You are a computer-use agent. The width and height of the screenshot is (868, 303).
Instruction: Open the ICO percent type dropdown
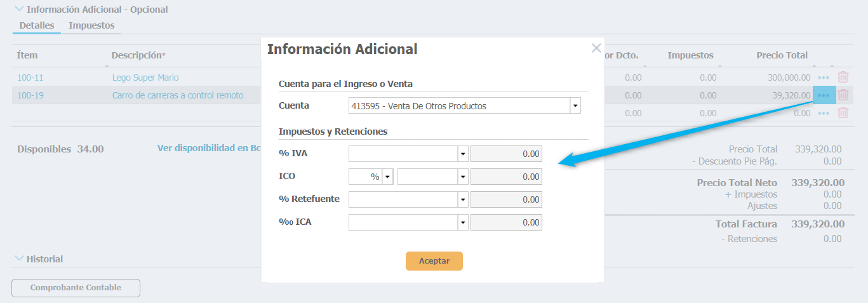(x=387, y=177)
